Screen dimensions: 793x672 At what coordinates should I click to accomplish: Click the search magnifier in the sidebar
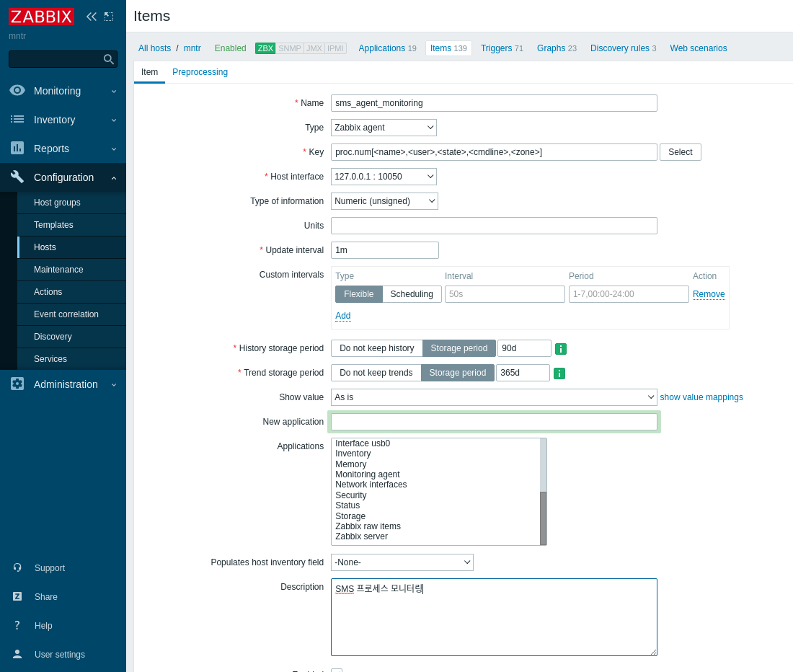[x=108, y=59]
